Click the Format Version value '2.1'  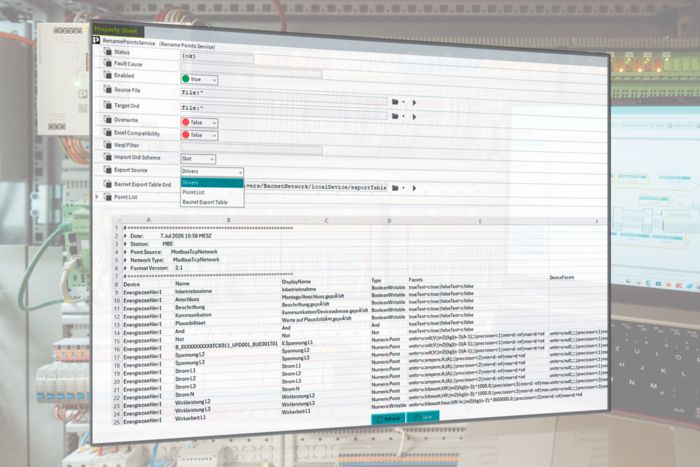click(179, 268)
